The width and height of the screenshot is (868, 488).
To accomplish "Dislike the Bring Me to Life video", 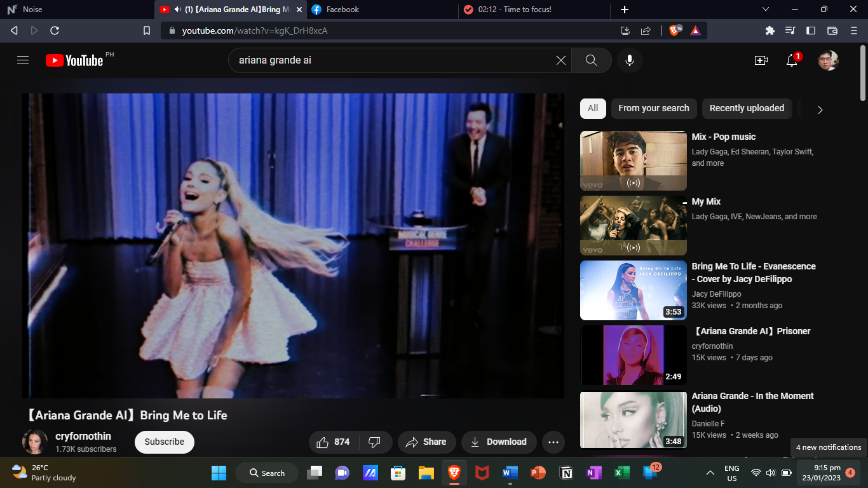I will pos(374,442).
